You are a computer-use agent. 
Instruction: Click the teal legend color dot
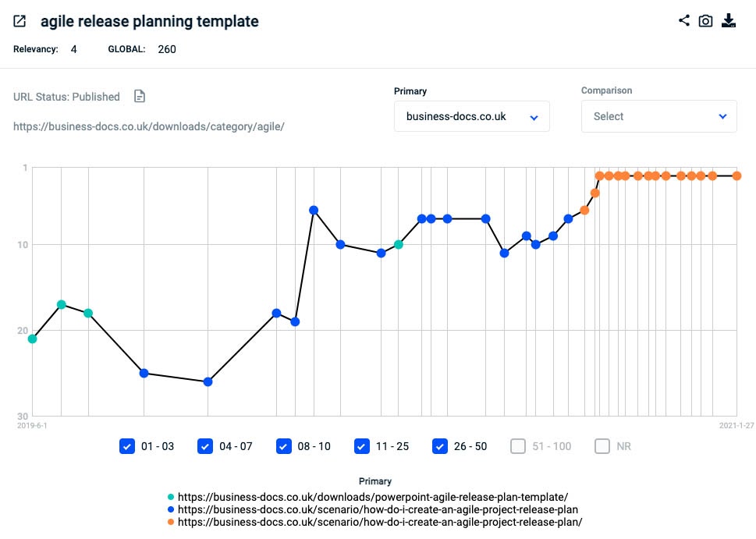point(172,496)
